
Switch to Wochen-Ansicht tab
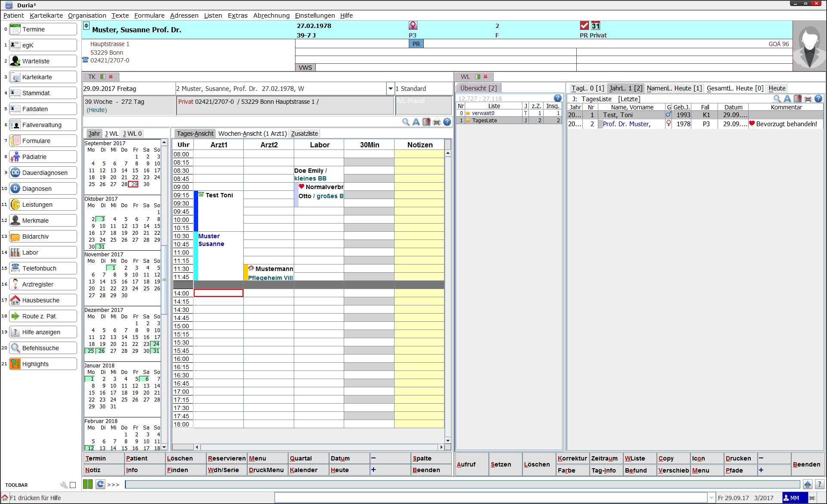[252, 134]
